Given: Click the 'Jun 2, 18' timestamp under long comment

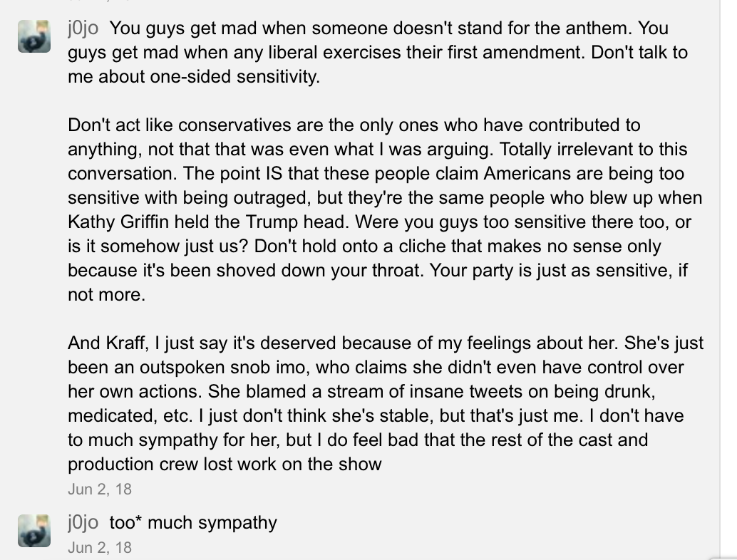Looking at the screenshot, I should tap(100, 489).
